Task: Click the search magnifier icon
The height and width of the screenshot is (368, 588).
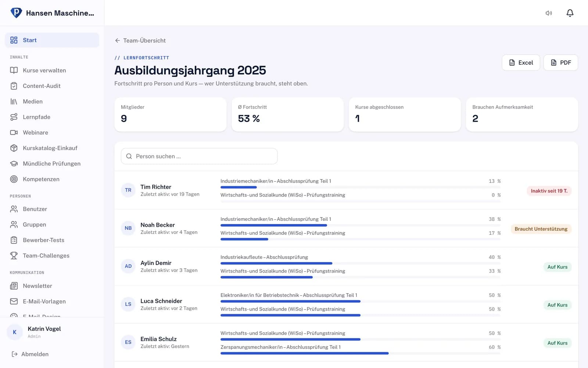Action: click(129, 156)
